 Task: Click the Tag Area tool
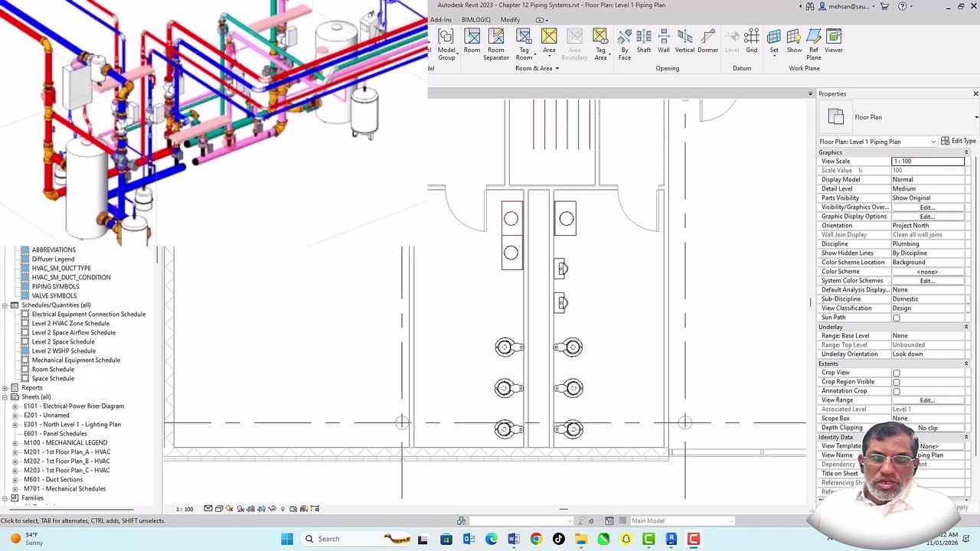600,44
